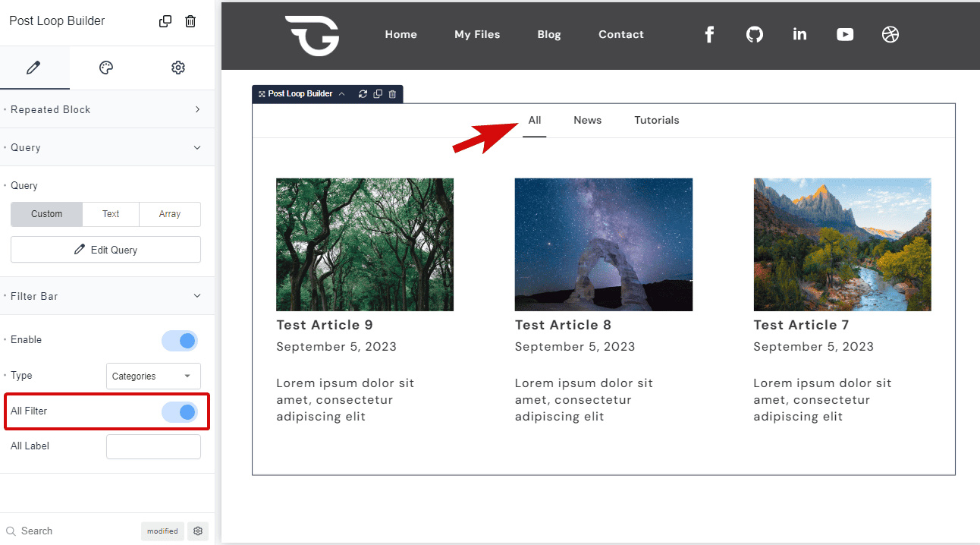This screenshot has height=545, width=980.
Task: Open the palette style tab
Action: tap(106, 68)
